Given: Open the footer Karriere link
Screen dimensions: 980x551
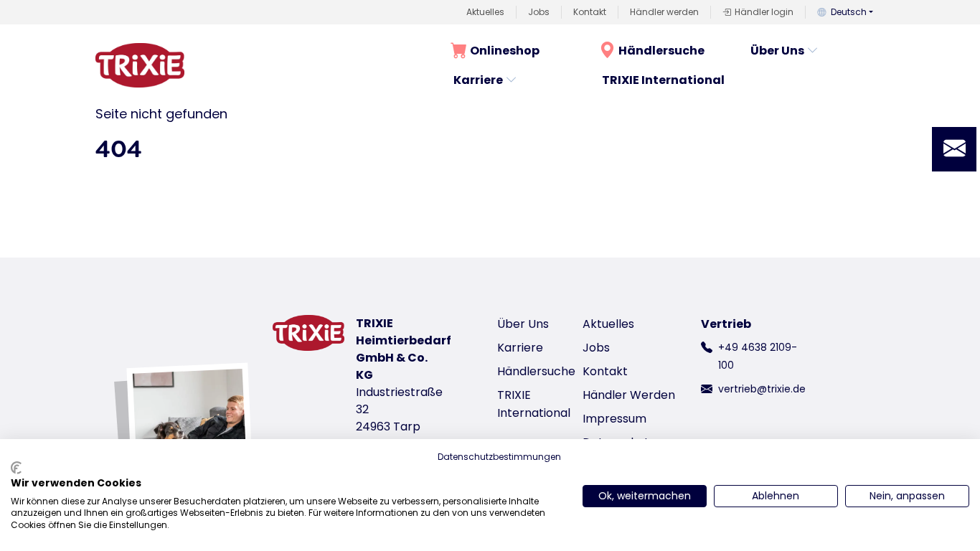Looking at the screenshot, I should click(x=520, y=347).
